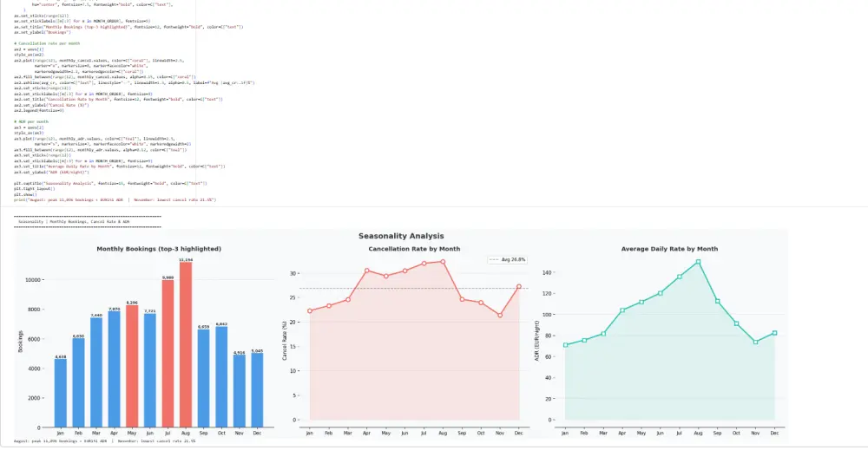Click the 'Seasonality | Monthly Bookings' output header
868x450 pixels.
click(74, 222)
